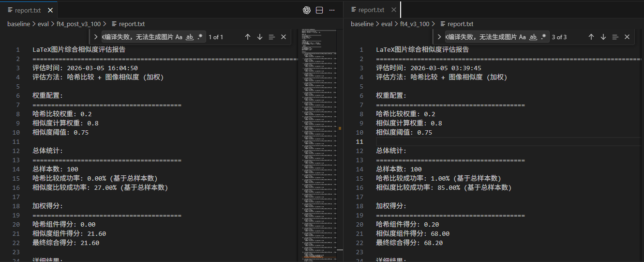Click '总样本数: 100' line in right editor
The image size is (644, 262).
pyautogui.click(x=399, y=169)
